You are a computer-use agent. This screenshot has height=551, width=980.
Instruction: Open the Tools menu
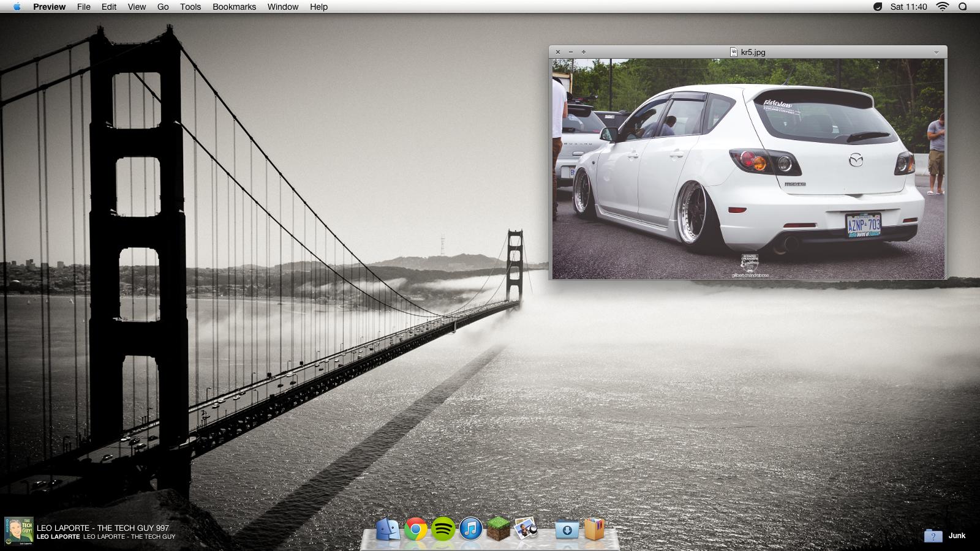190,7
